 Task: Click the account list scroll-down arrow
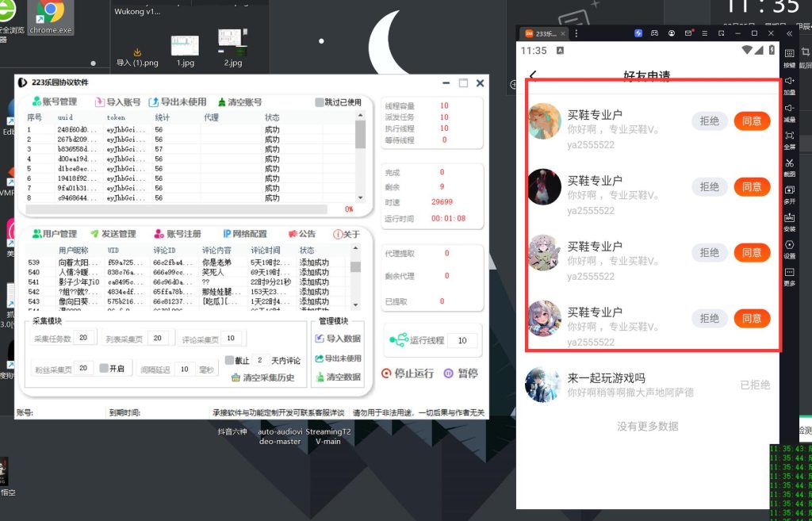click(x=359, y=197)
